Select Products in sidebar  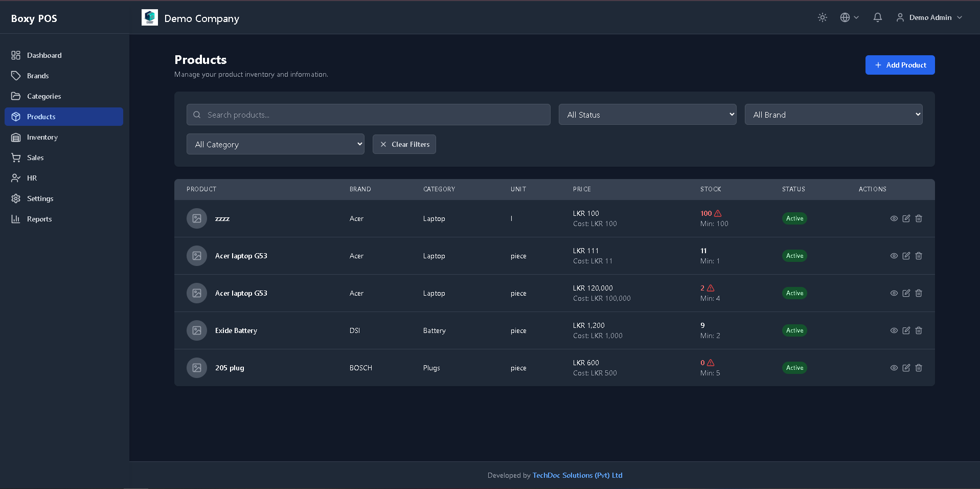64,117
